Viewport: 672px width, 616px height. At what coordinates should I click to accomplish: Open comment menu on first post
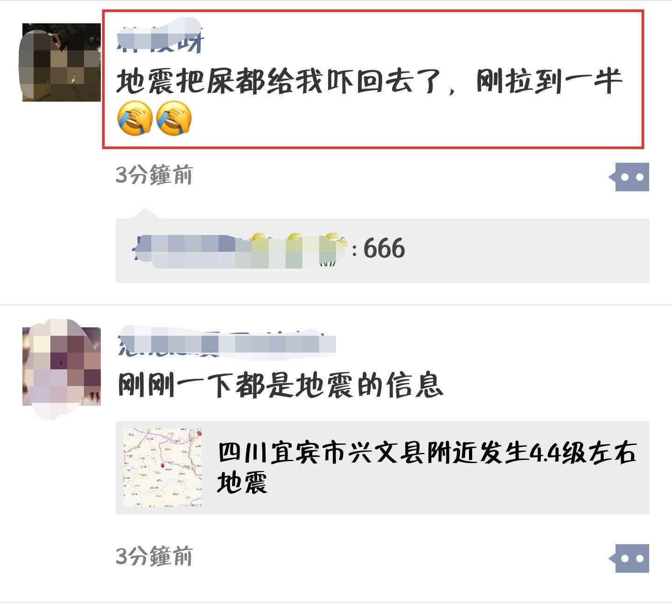coord(629,177)
